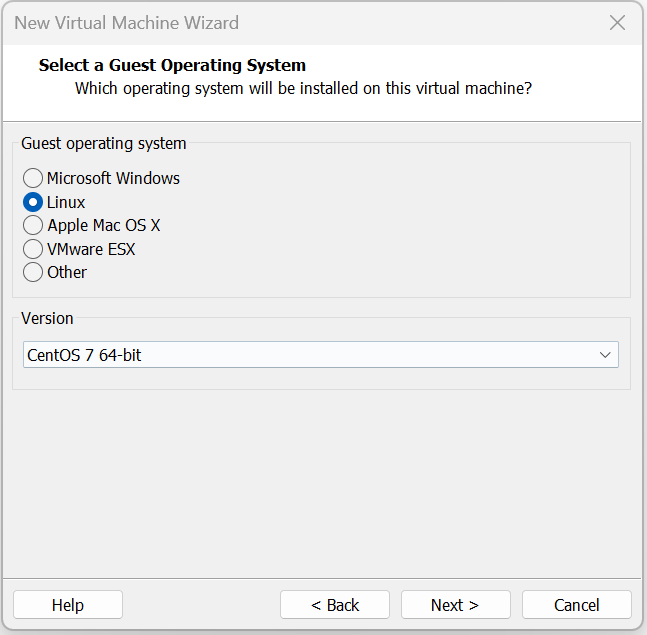Image resolution: width=647 pixels, height=635 pixels.
Task: Go back with the < Back button
Action: pos(335,605)
